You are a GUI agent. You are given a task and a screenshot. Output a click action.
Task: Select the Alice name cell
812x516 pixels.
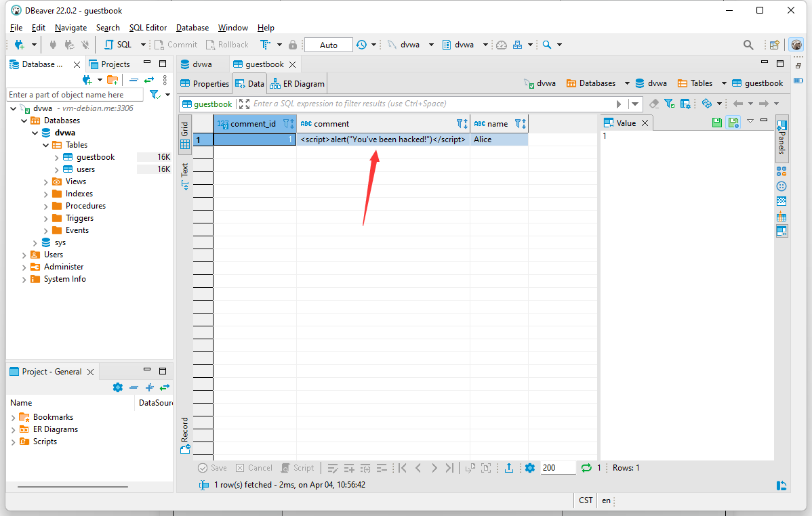[499, 139]
